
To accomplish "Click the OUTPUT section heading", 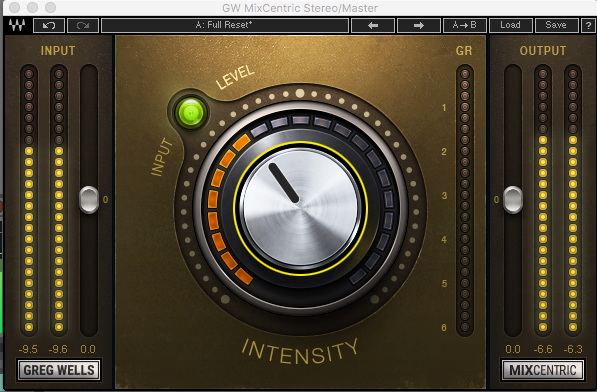I will point(543,51).
